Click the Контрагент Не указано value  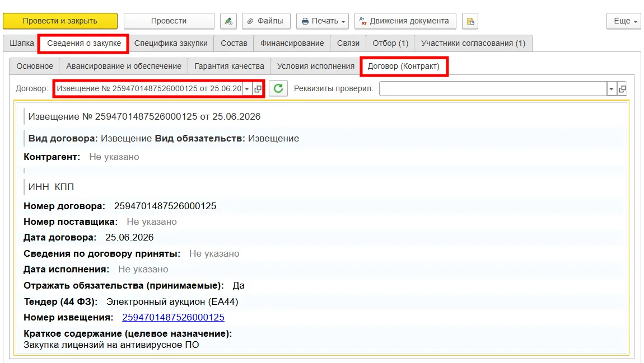coord(114,157)
